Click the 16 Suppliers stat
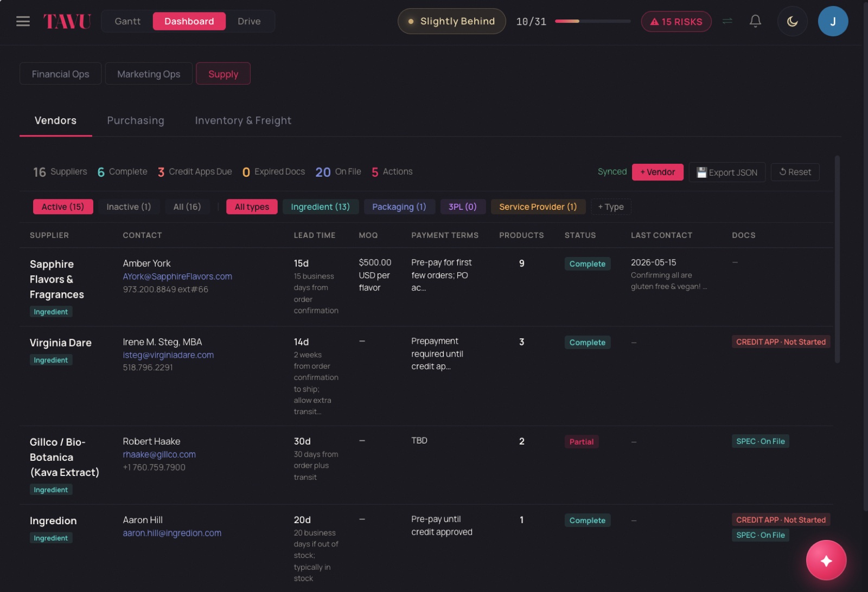 pyautogui.click(x=60, y=172)
